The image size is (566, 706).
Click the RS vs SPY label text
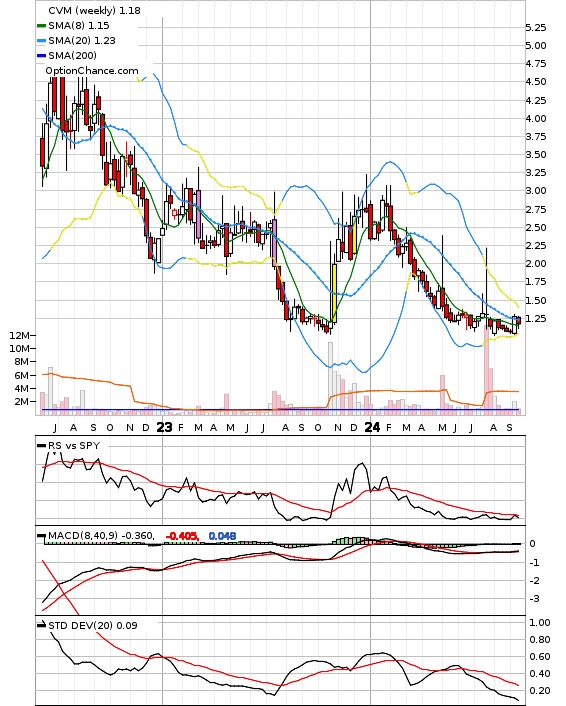tap(74, 446)
